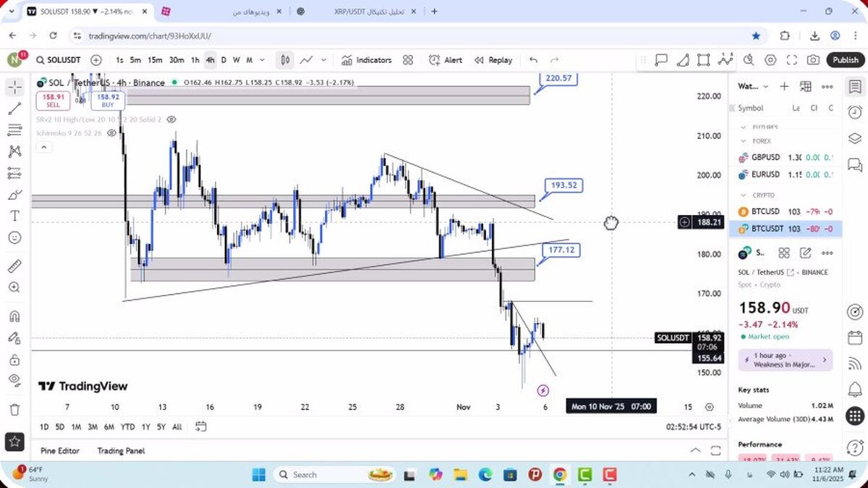Open the Object Tree layers panel

pos(854,138)
